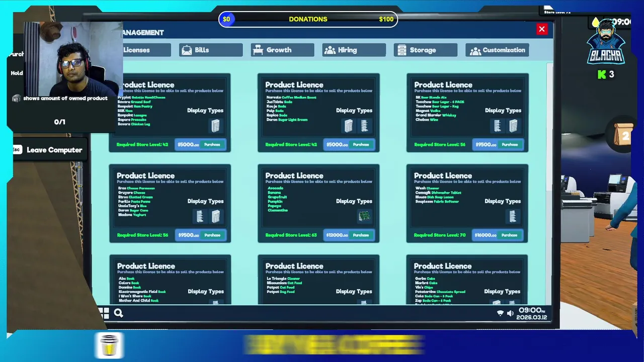Click the fridge display icon on the Narvalo Coffee card

point(349,126)
